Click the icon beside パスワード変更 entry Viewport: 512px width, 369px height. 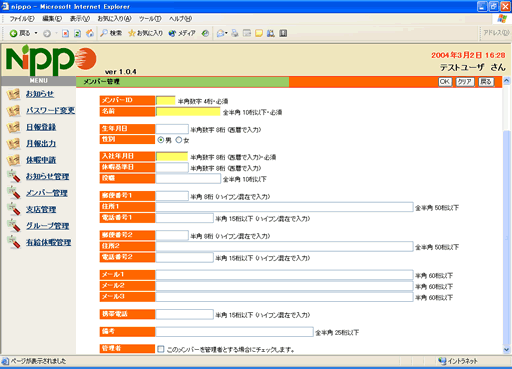coord(14,111)
